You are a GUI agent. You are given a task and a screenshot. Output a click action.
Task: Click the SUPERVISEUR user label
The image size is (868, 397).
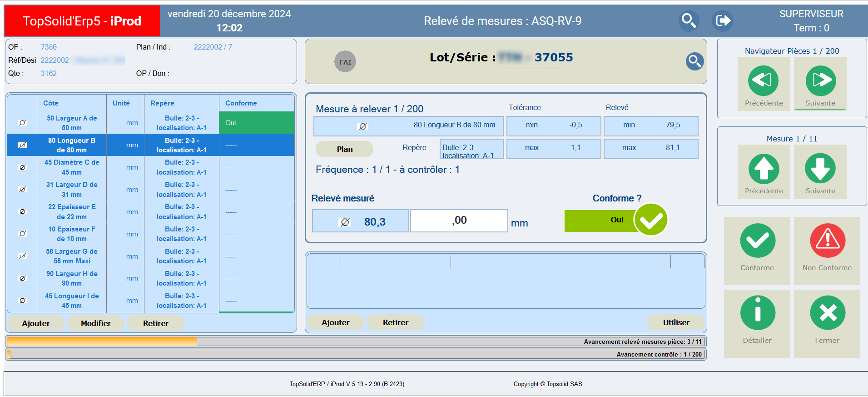click(x=811, y=14)
